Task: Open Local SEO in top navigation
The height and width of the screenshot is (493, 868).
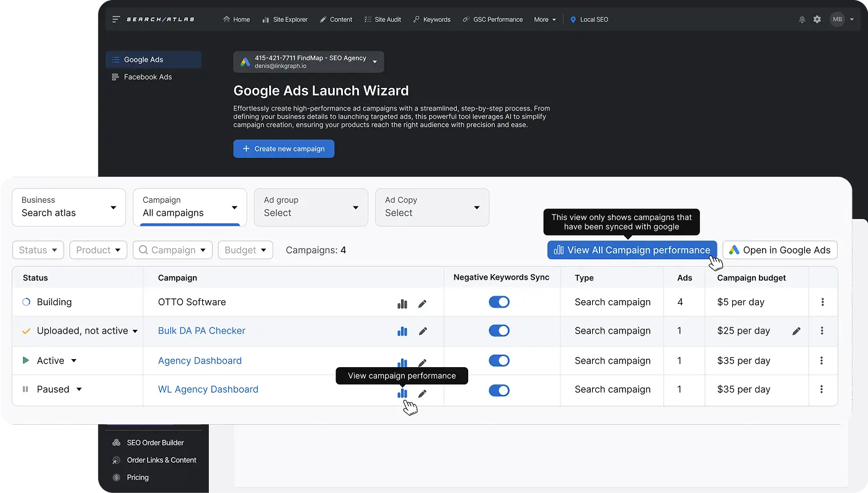Action: coord(589,19)
